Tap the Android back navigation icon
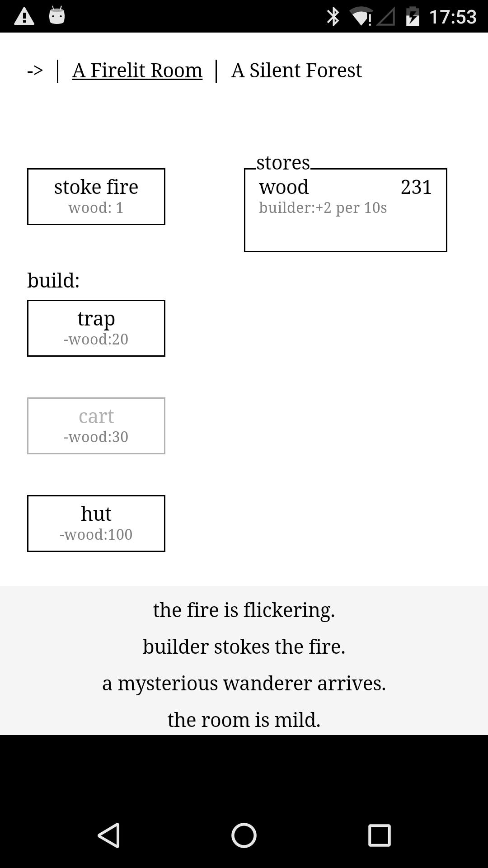 coord(109,835)
